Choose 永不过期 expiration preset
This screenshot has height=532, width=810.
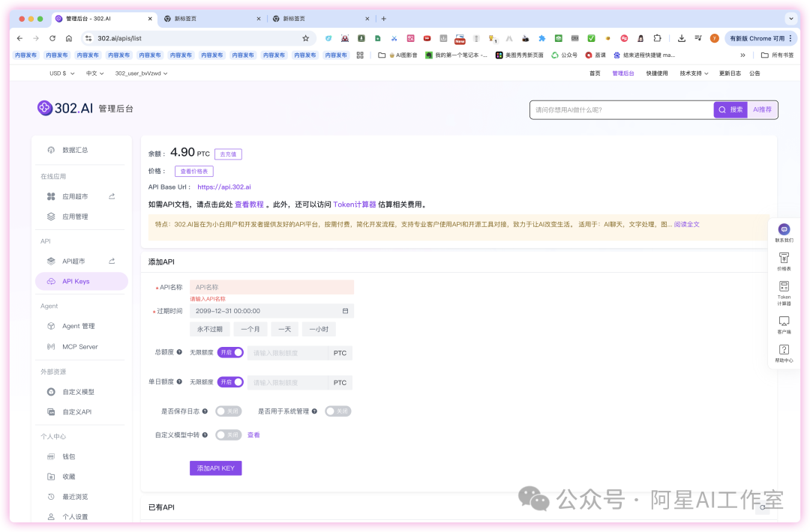click(210, 329)
